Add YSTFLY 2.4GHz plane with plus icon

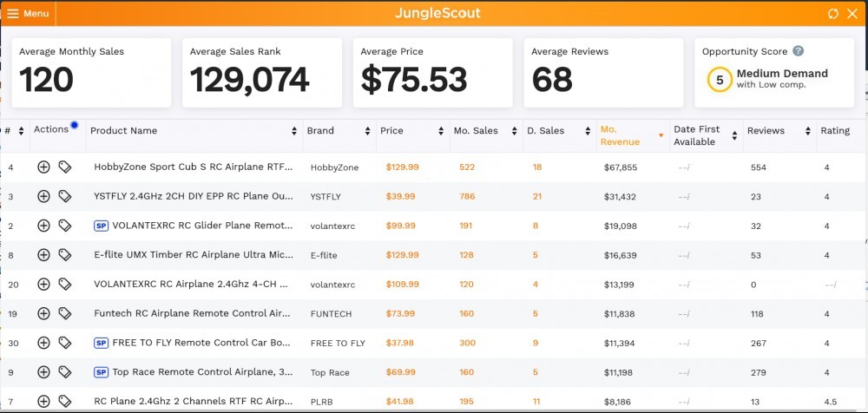click(x=43, y=197)
